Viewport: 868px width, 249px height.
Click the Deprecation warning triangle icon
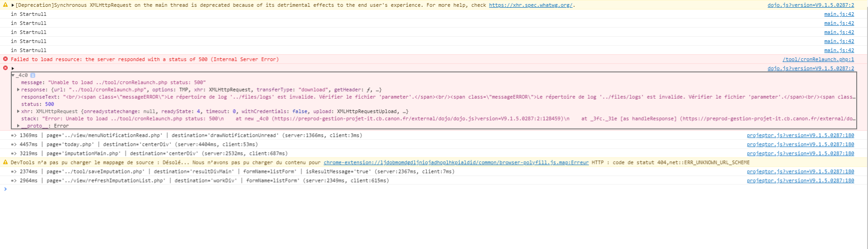click(5, 5)
